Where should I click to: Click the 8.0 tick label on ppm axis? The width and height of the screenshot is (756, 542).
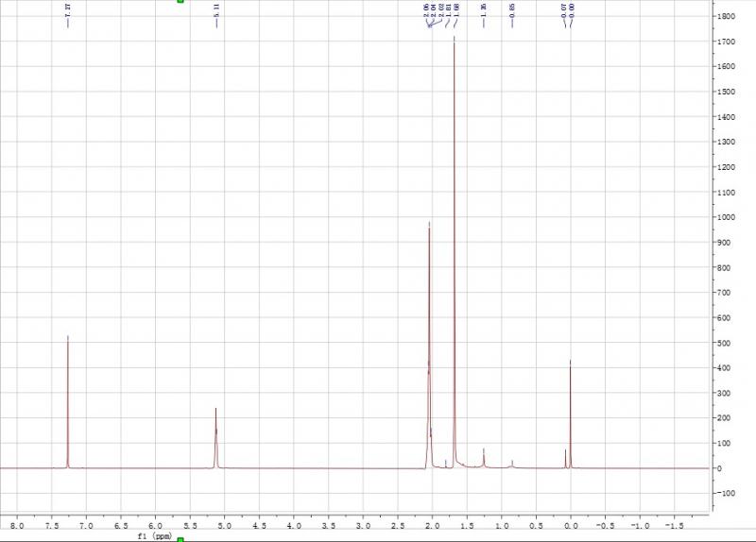[x=17, y=526]
